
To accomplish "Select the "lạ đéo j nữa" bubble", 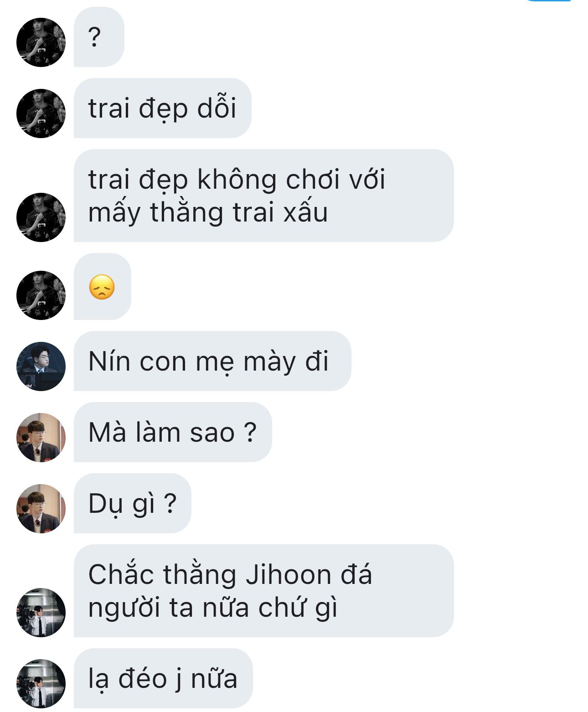I will [x=163, y=678].
